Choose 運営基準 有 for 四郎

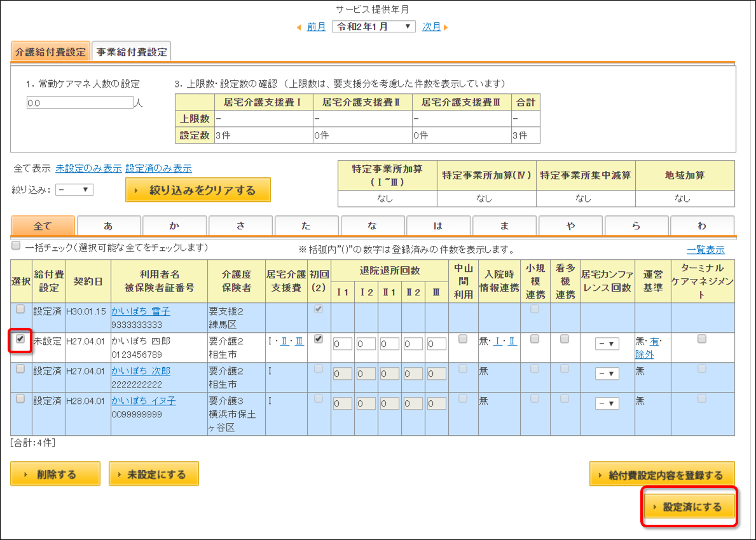tap(654, 342)
